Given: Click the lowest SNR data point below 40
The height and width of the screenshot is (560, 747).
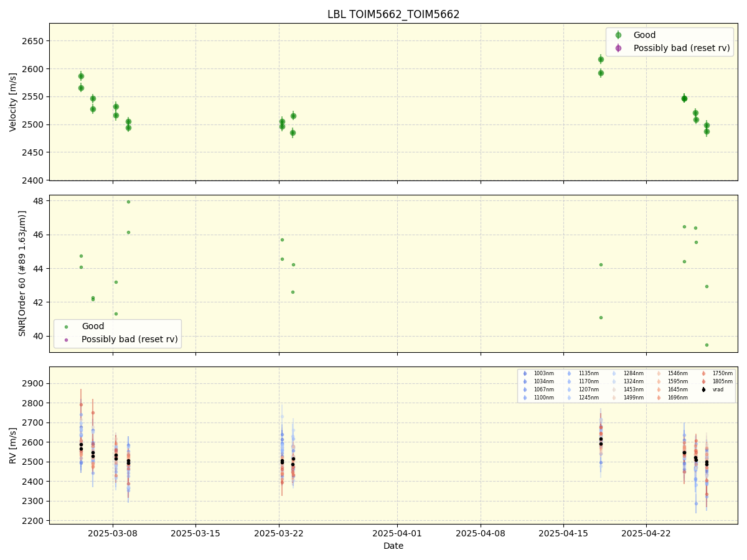Looking at the screenshot, I should (x=707, y=345).
